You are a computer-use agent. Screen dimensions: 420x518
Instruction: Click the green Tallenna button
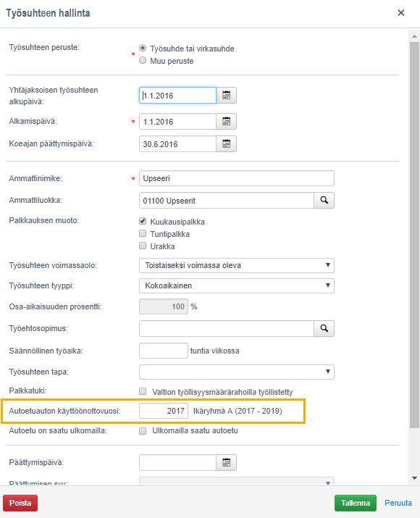point(356,503)
